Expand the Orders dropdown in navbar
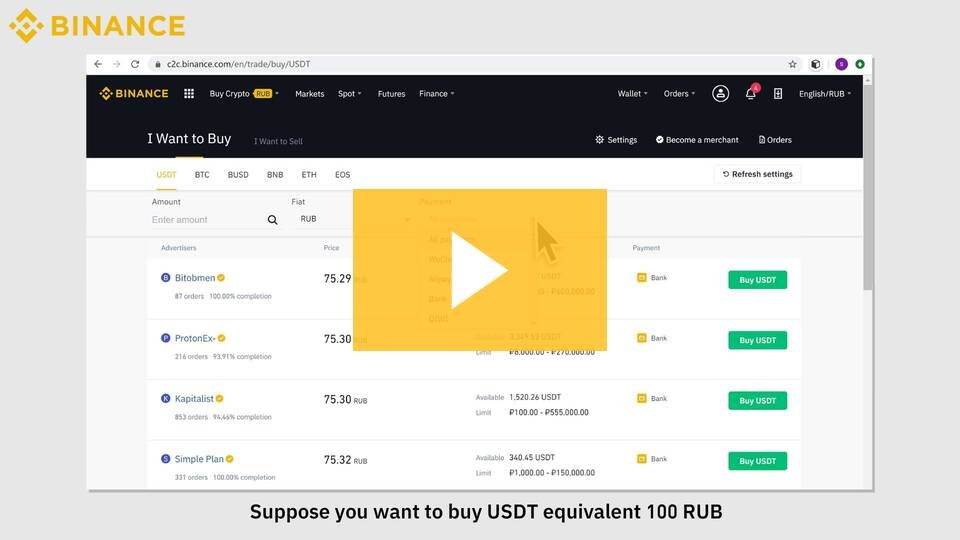Image resolution: width=960 pixels, height=540 pixels. pos(680,94)
